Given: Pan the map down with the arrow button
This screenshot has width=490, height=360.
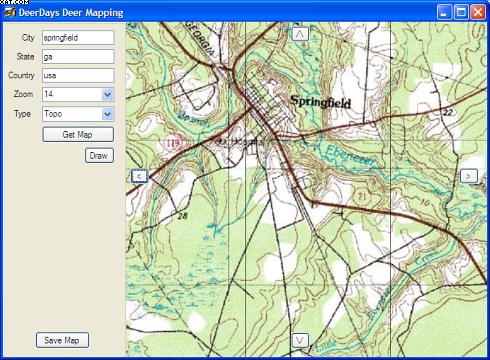Looking at the screenshot, I should point(300,340).
